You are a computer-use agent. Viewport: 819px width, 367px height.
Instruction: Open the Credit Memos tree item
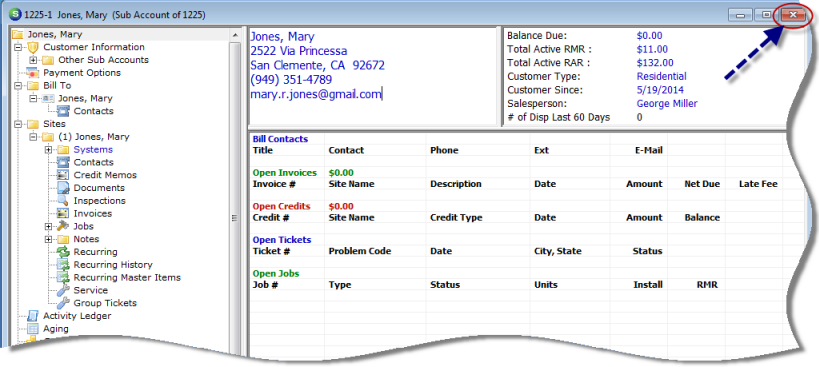(105, 175)
